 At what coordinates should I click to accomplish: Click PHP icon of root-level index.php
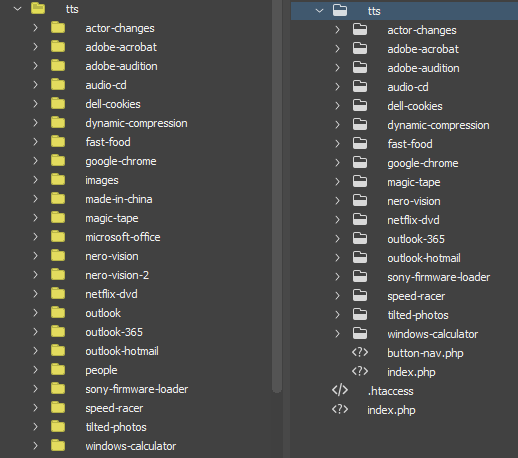(x=340, y=410)
